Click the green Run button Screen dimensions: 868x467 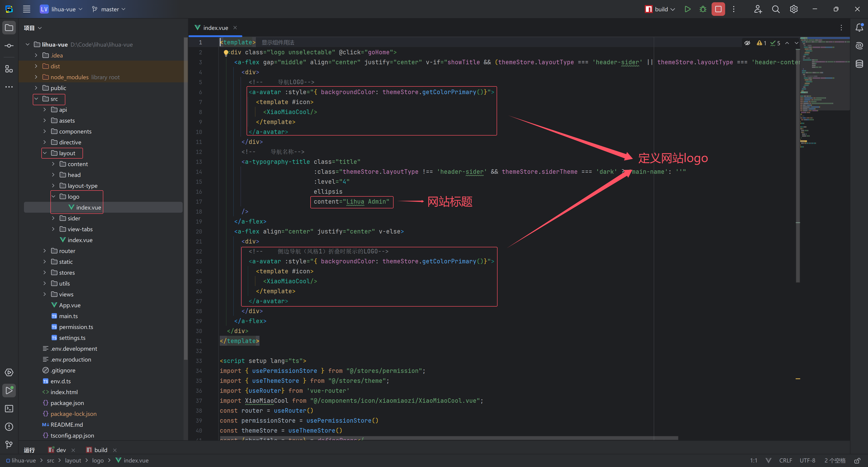[687, 9]
